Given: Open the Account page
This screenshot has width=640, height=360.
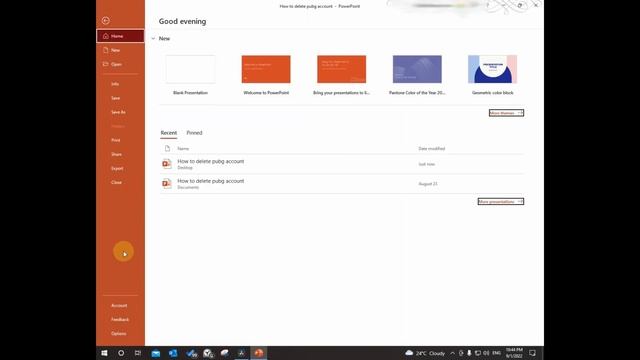Looking at the screenshot, I should pyautogui.click(x=120, y=306).
